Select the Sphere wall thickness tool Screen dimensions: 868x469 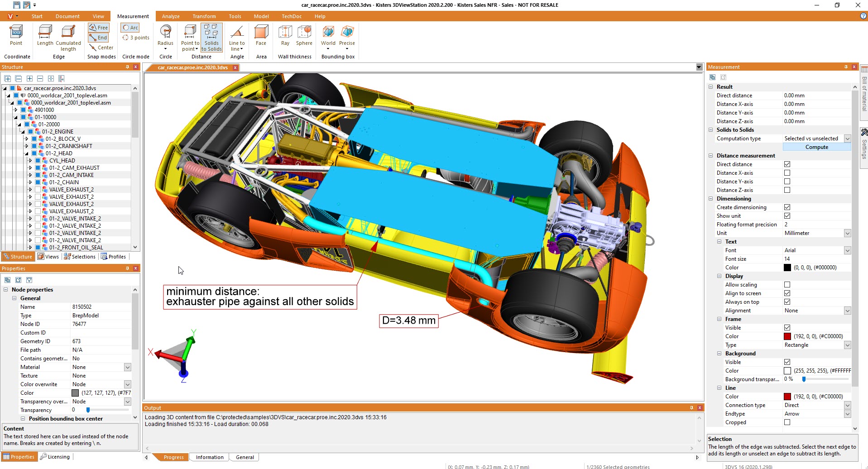pos(304,35)
